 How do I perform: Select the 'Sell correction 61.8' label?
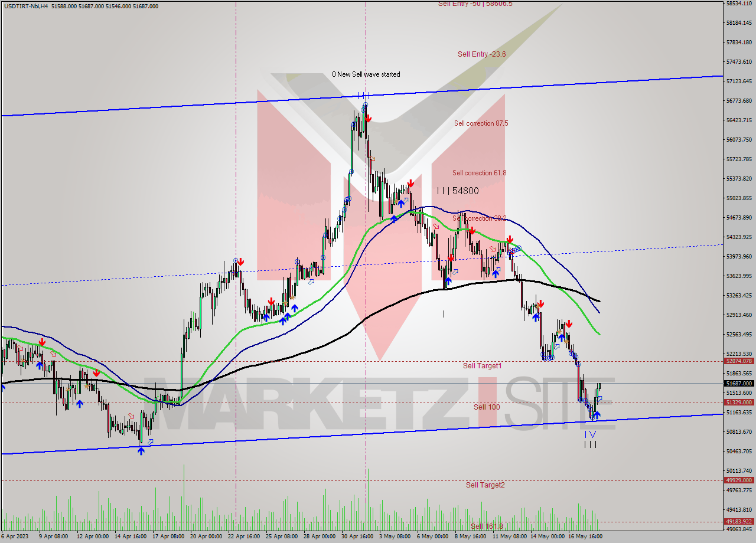click(479, 173)
